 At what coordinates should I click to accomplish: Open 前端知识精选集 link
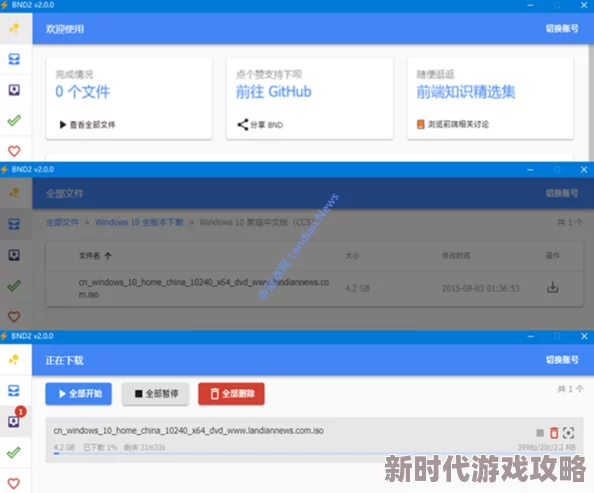[x=466, y=92]
